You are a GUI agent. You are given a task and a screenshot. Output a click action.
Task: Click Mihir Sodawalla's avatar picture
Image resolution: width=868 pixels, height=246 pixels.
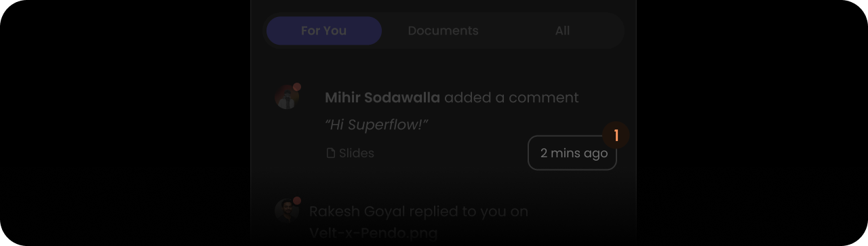287,98
